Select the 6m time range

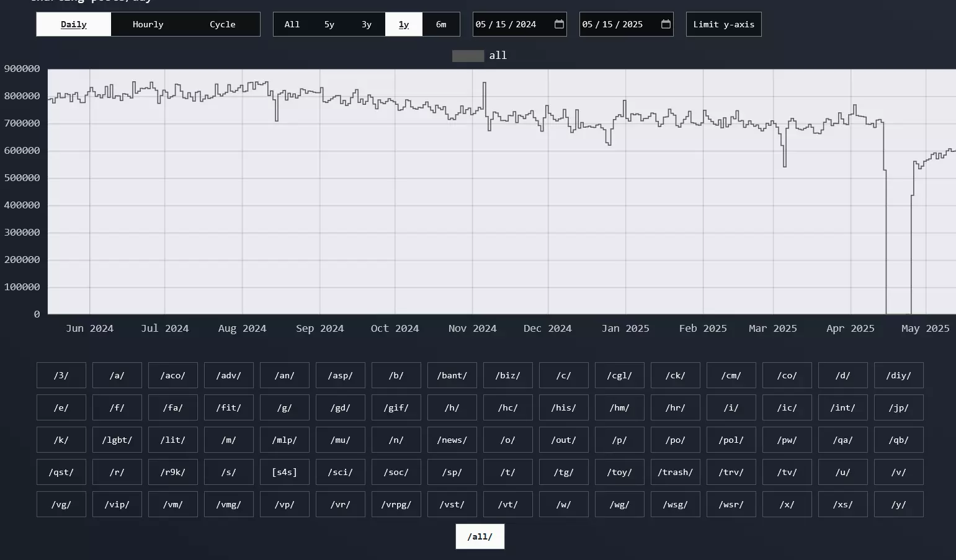point(441,24)
